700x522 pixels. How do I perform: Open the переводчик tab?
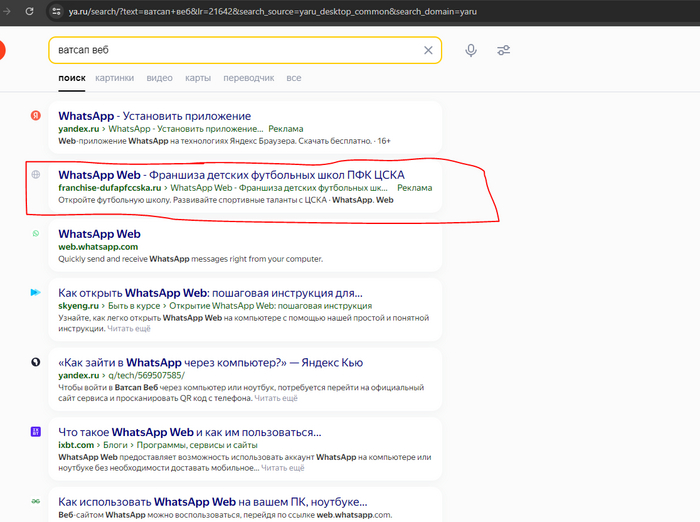(x=248, y=78)
